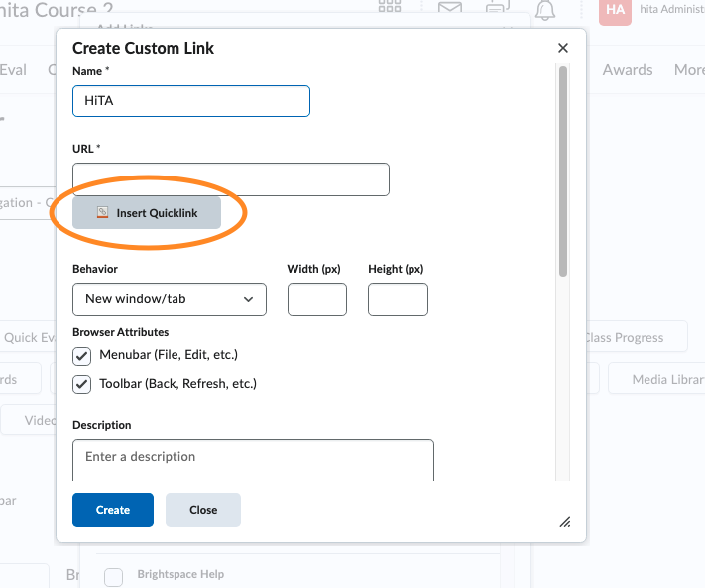Uncheck the Menubar (File, Edit, etc.) checkbox

82,356
